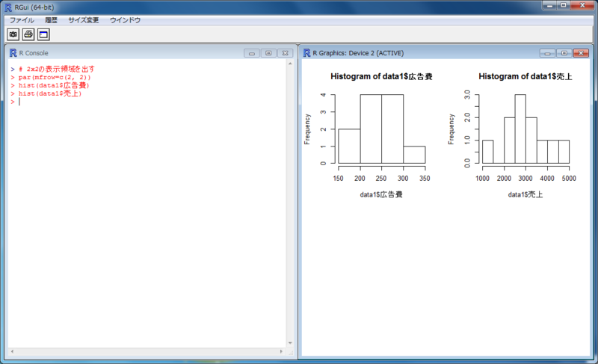Click the print toolbar icon
The width and height of the screenshot is (598, 364).
pyautogui.click(x=28, y=34)
